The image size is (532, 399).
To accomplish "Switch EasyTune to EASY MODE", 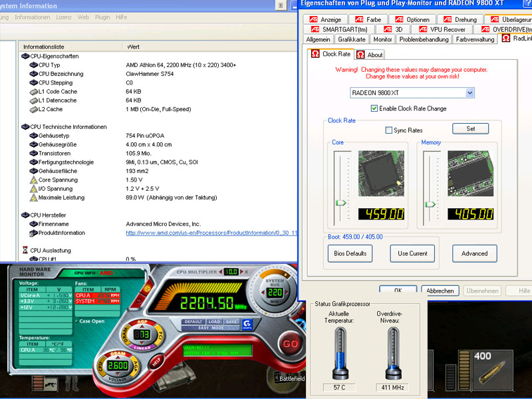I will coord(211,327).
